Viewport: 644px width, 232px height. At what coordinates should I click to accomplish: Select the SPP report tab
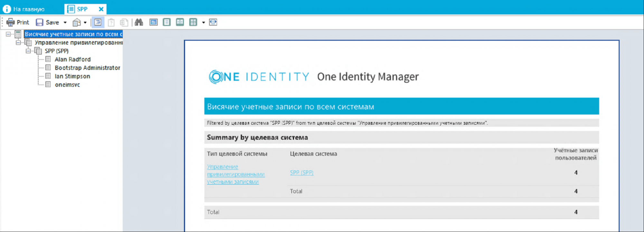coord(82,9)
